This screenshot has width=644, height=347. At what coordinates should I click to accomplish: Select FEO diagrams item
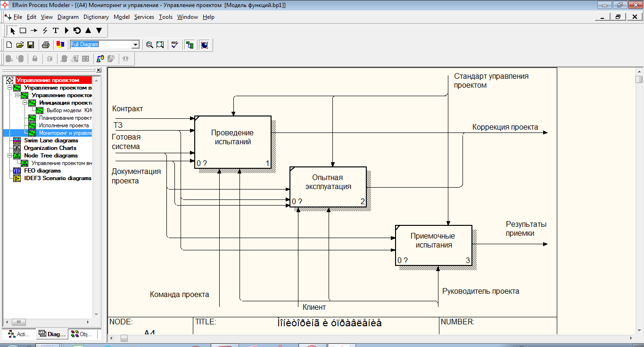[x=42, y=171]
